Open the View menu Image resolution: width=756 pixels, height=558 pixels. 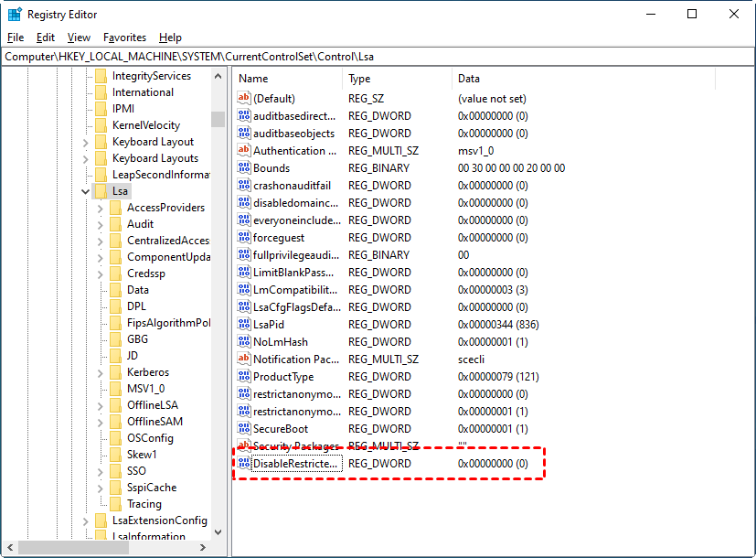(x=79, y=38)
